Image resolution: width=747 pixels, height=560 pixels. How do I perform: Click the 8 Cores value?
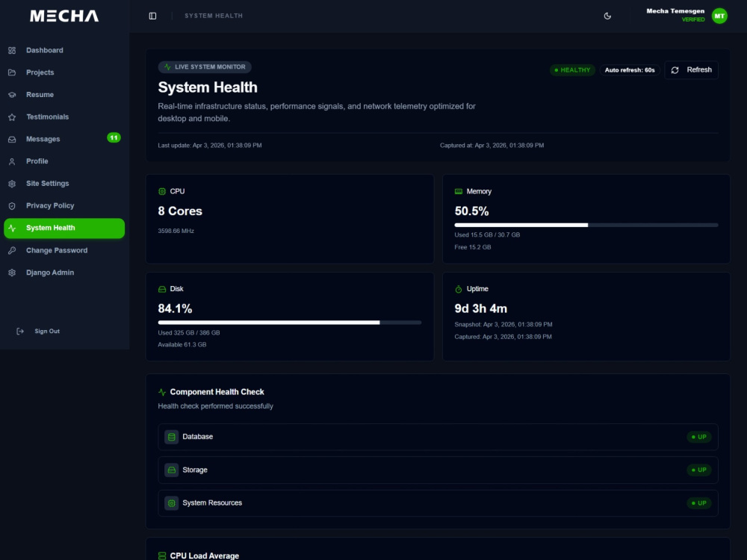click(180, 211)
